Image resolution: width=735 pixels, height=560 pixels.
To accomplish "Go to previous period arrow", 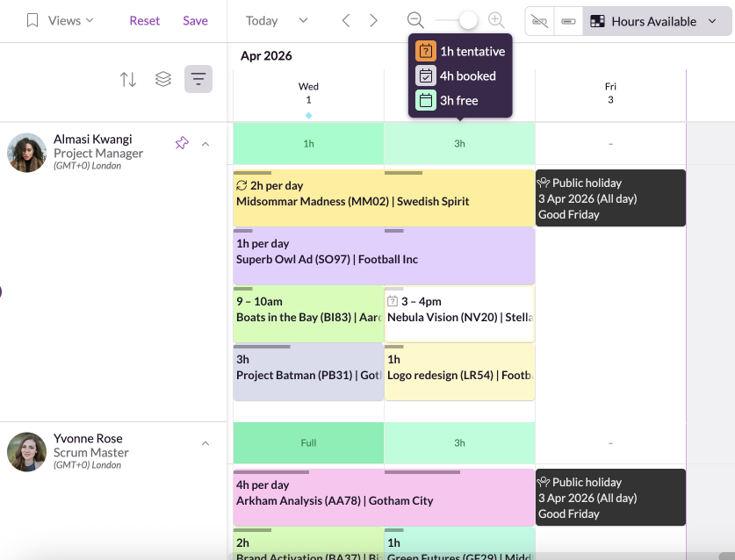I will [346, 20].
